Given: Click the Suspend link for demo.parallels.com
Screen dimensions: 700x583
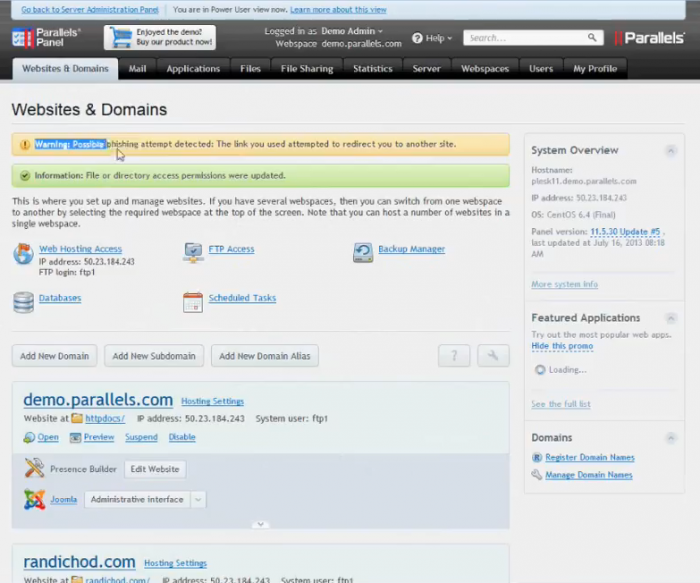Looking at the screenshot, I should pos(141,437).
